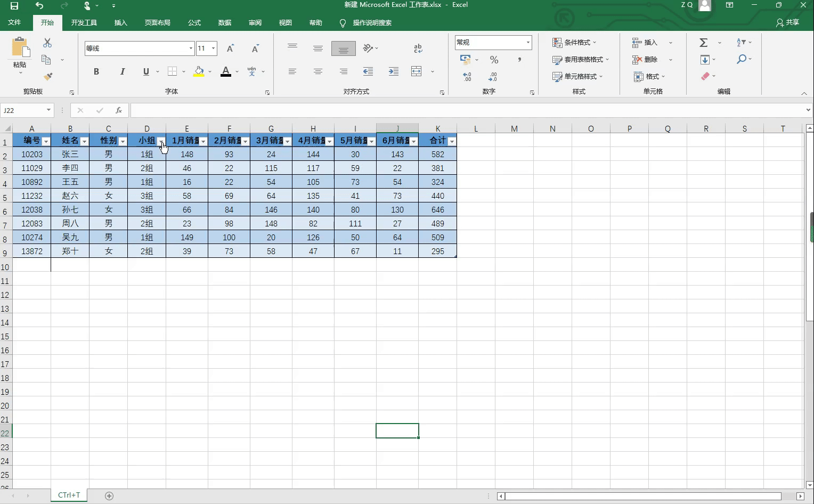Click the Save icon in title bar

(x=14, y=5)
